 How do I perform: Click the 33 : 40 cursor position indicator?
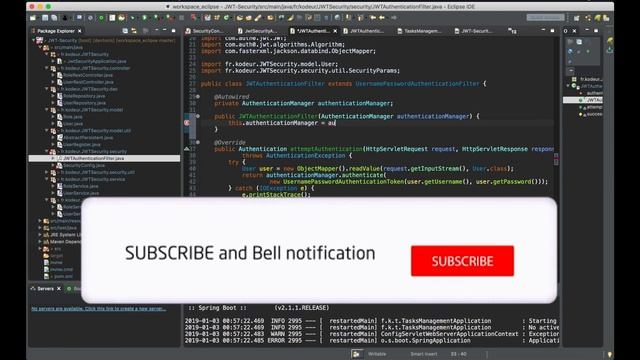[459, 354]
